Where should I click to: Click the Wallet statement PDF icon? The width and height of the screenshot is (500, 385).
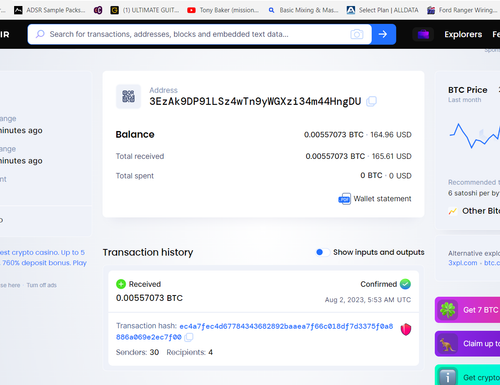344,199
